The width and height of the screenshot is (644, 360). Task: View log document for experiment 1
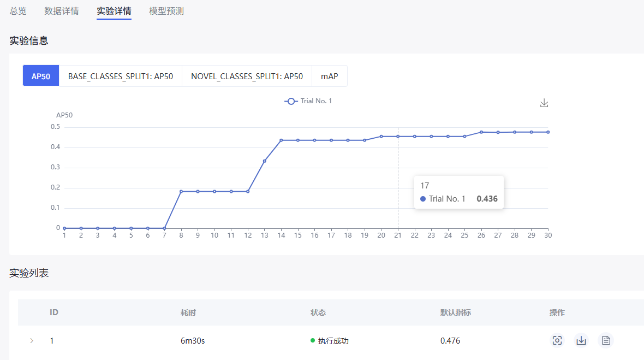[606, 340]
